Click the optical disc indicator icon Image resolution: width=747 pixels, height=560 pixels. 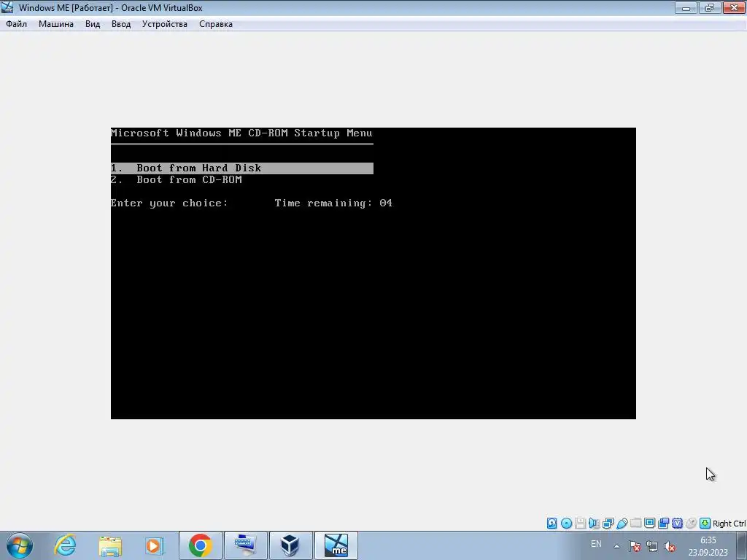(566, 524)
